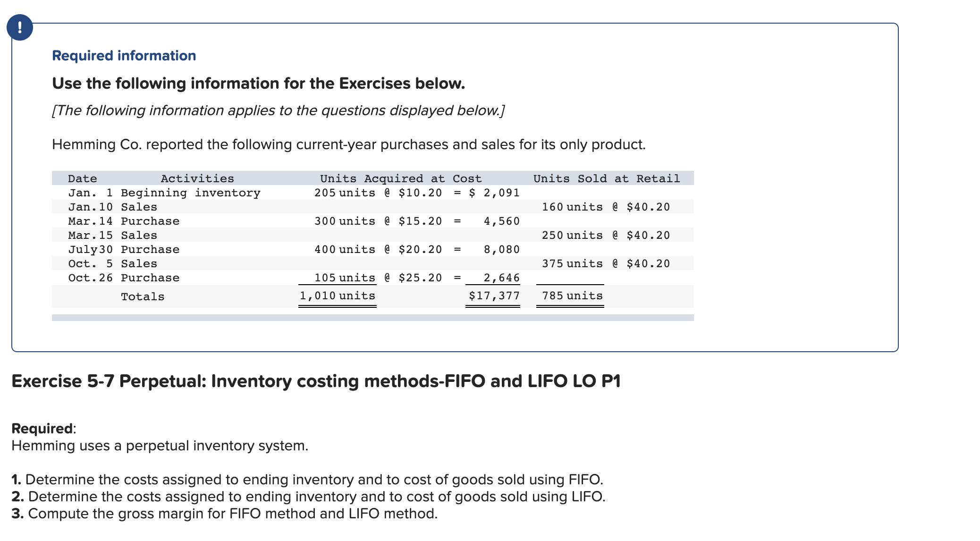
Task: Select the Activities column header
Action: pos(197,178)
